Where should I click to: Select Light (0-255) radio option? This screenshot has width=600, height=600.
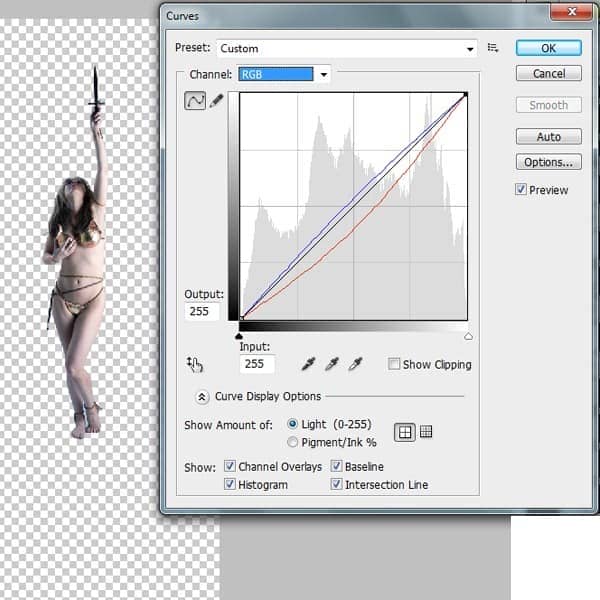point(292,424)
